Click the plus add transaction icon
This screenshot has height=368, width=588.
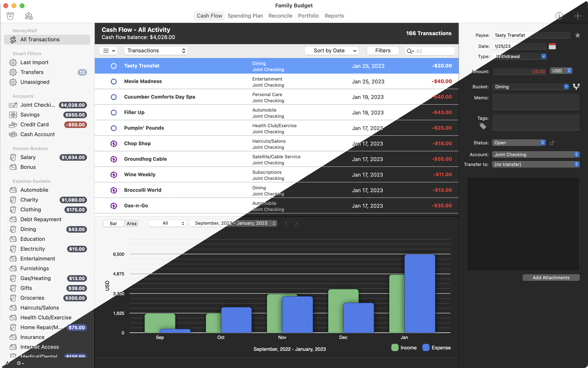[577, 16]
